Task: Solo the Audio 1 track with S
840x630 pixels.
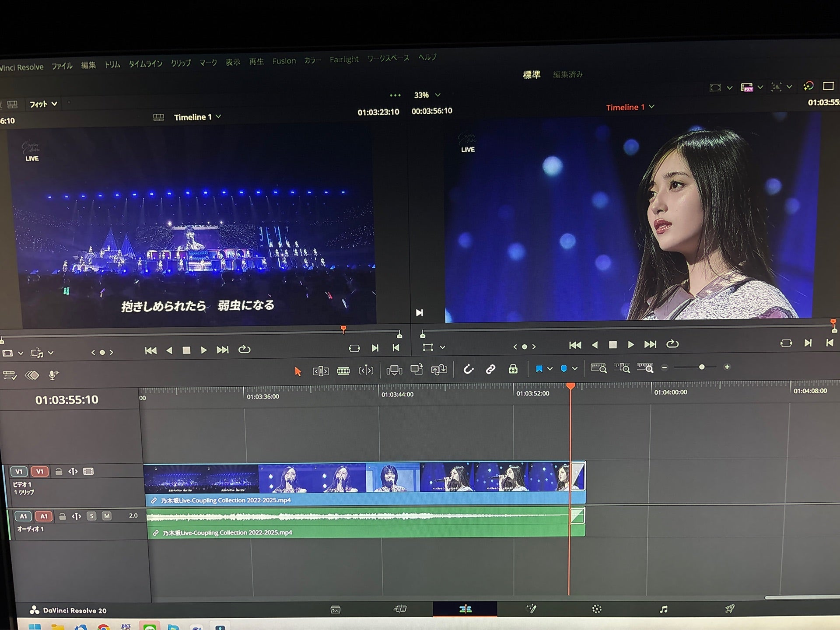Action: (91, 516)
